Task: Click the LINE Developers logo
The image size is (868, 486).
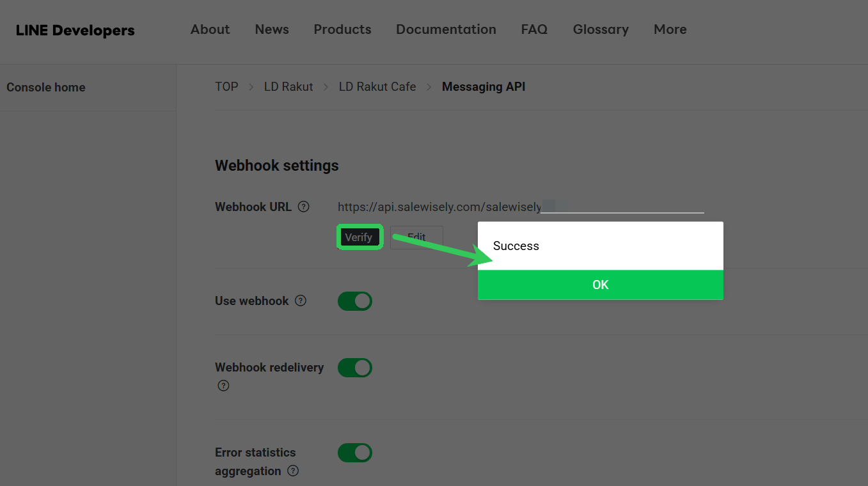Action: 75,30
